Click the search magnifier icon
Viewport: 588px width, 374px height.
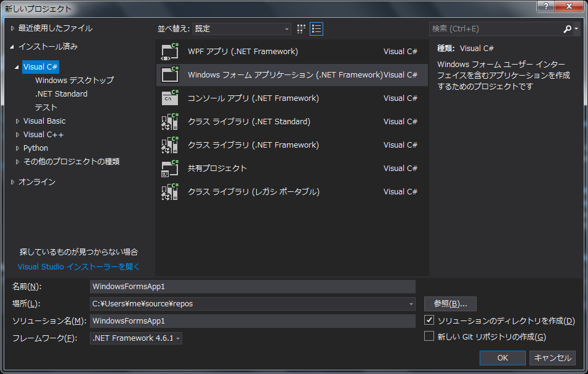pyautogui.click(x=568, y=29)
